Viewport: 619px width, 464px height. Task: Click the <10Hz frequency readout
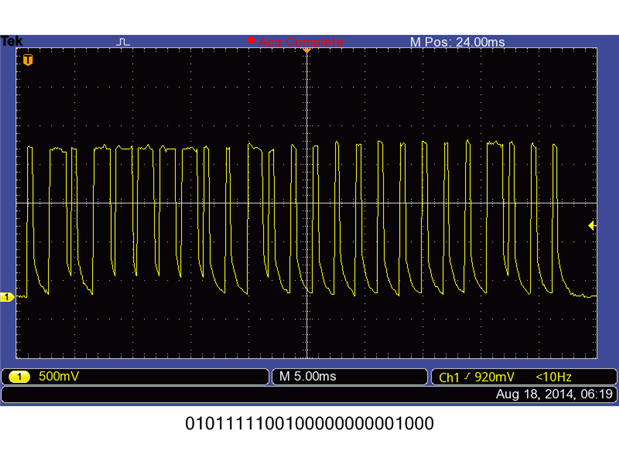point(553,377)
